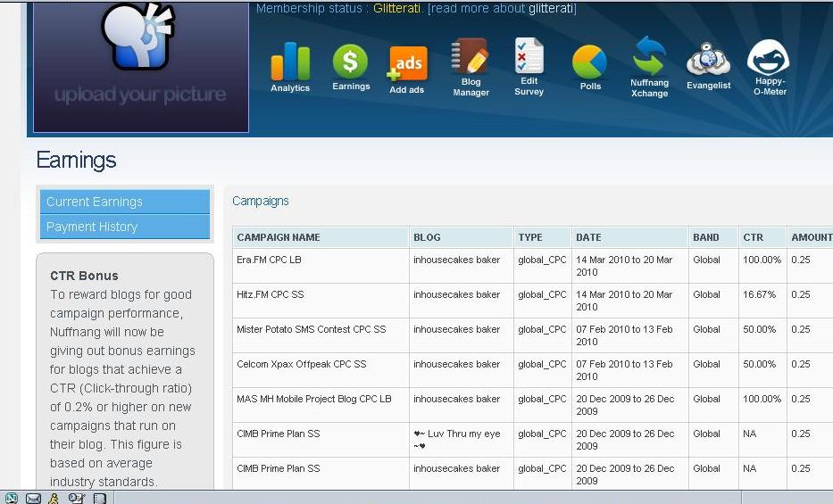
Task: Click the Earnings page heading
Action: (76, 161)
